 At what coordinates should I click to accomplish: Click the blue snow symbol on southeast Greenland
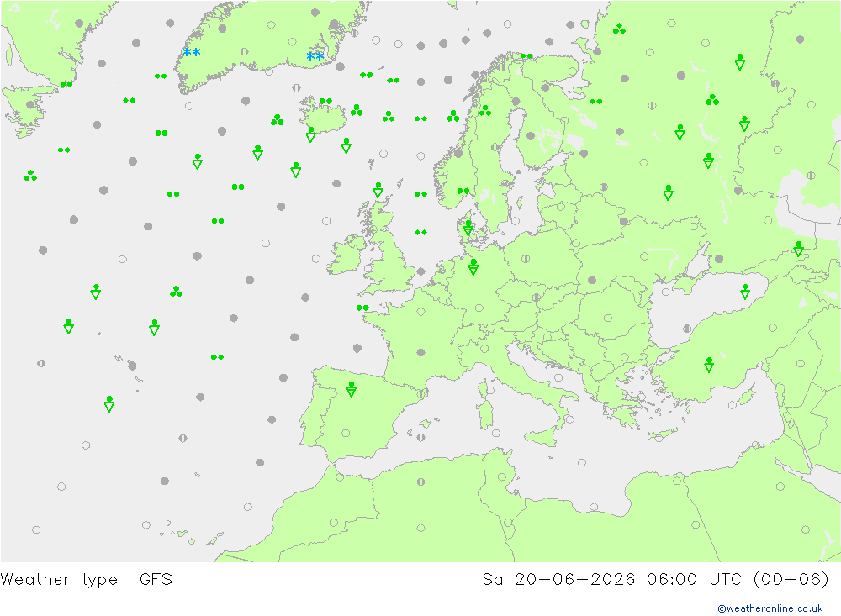click(x=315, y=56)
